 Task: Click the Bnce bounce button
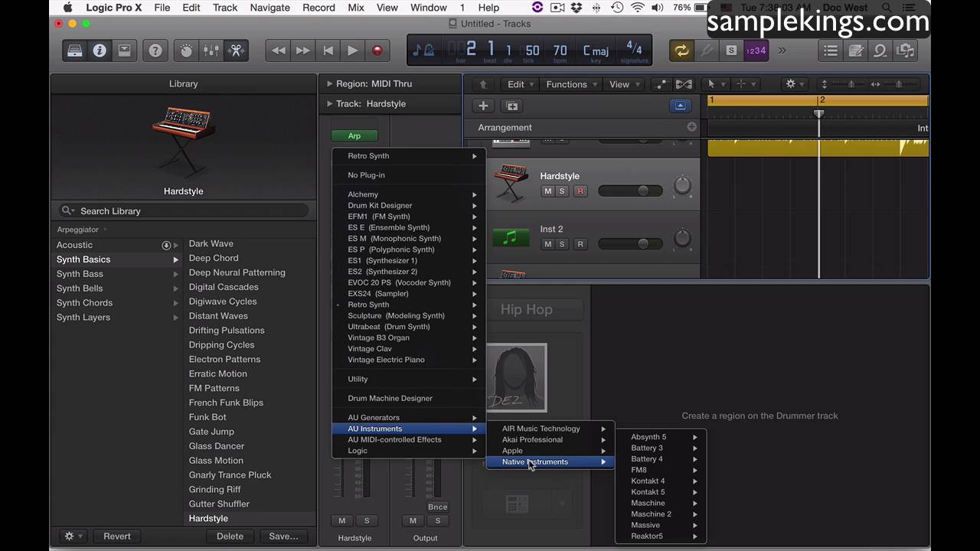(437, 507)
